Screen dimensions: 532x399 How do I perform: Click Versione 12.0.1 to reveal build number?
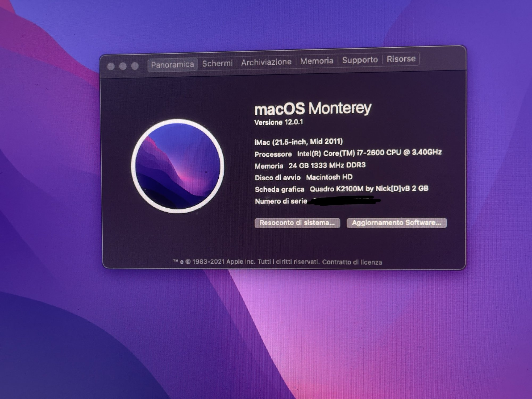pos(279,122)
